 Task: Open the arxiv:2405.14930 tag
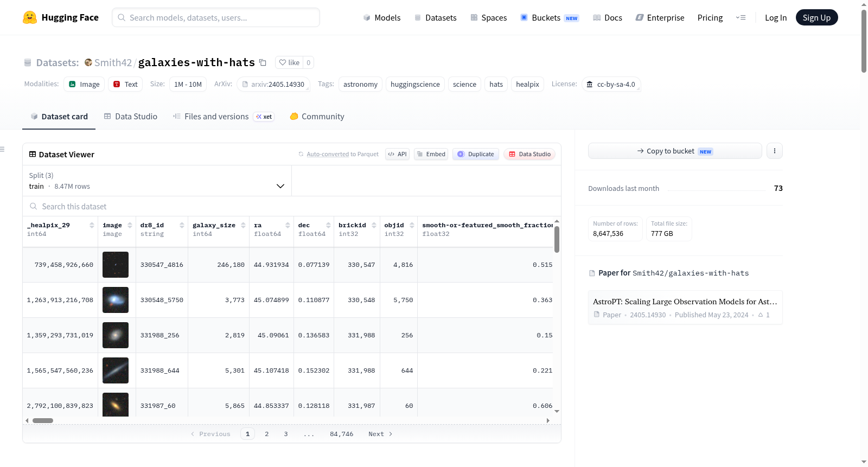click(273, 84)
